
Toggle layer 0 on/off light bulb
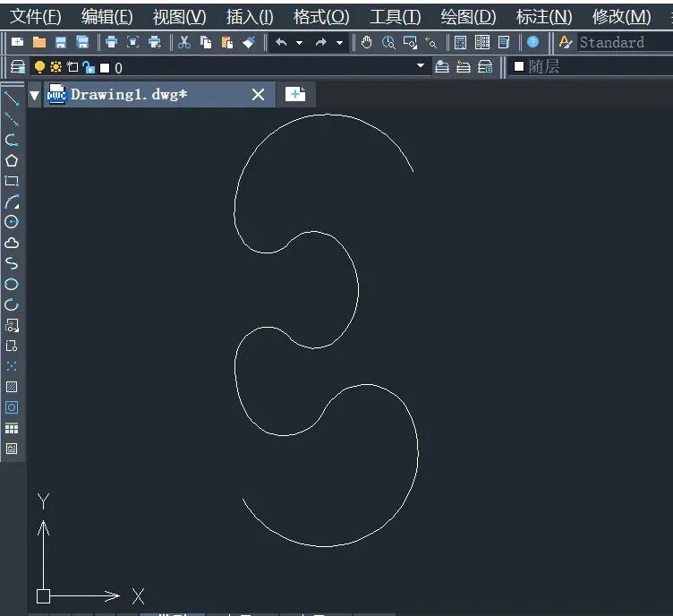39,67
